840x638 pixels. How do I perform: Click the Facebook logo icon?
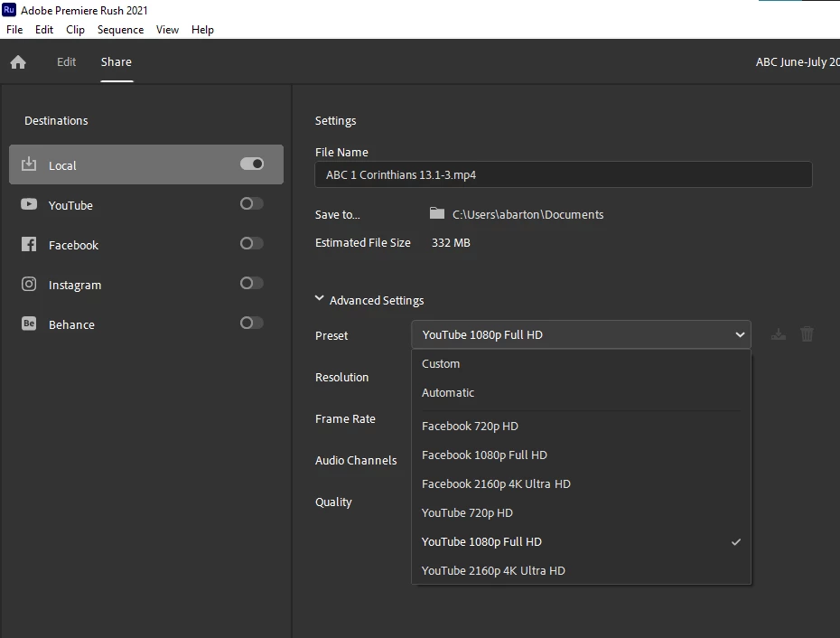(x=29, y=245)
